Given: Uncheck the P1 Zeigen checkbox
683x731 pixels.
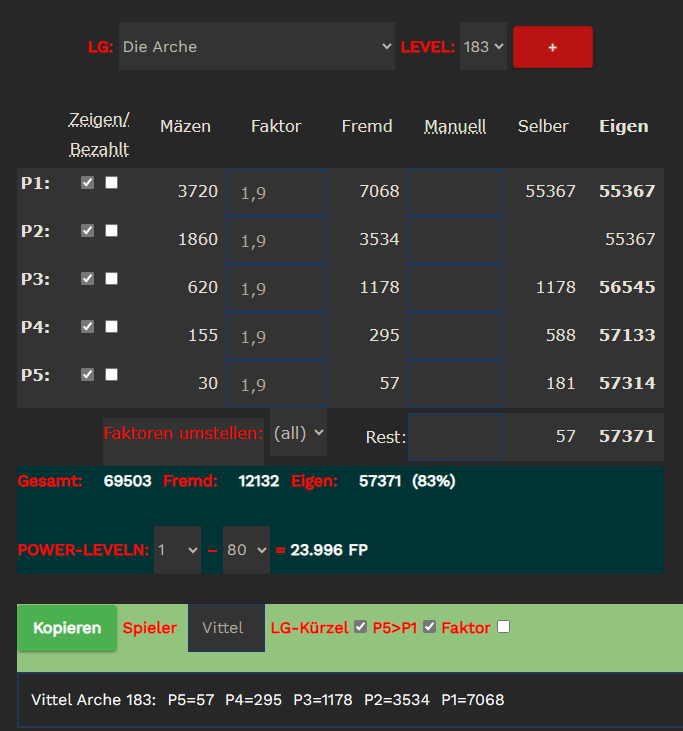Looking at the screenshot, I should coord(88,183).
